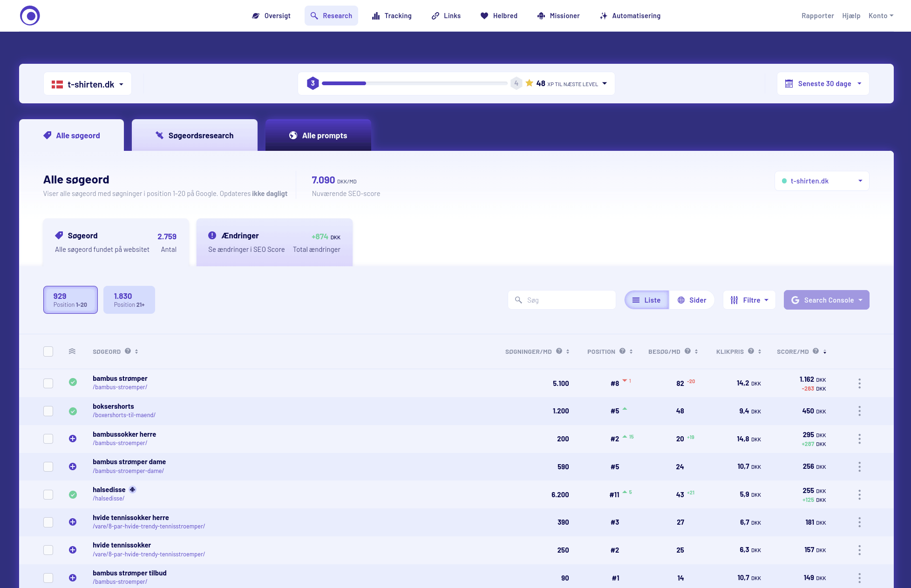The width and height of the screenshot is (911, 588).
Task: Click the Search Console button
Action: point(826,300)
